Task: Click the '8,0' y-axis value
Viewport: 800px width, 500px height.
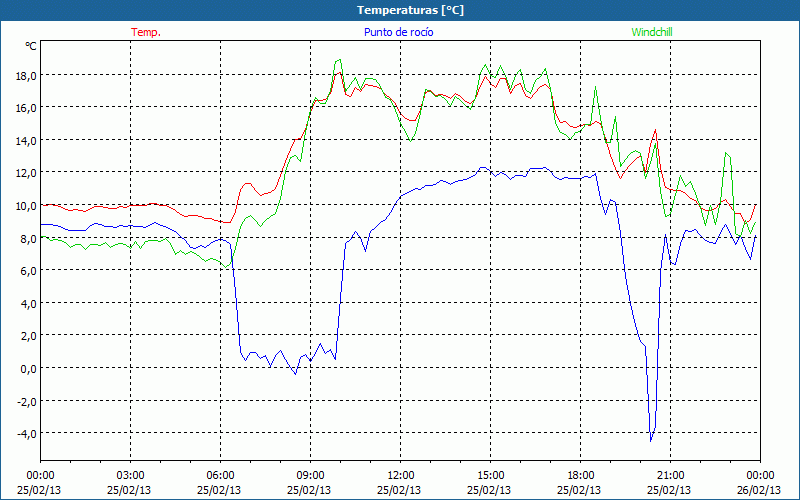Action: pos(28,238)
